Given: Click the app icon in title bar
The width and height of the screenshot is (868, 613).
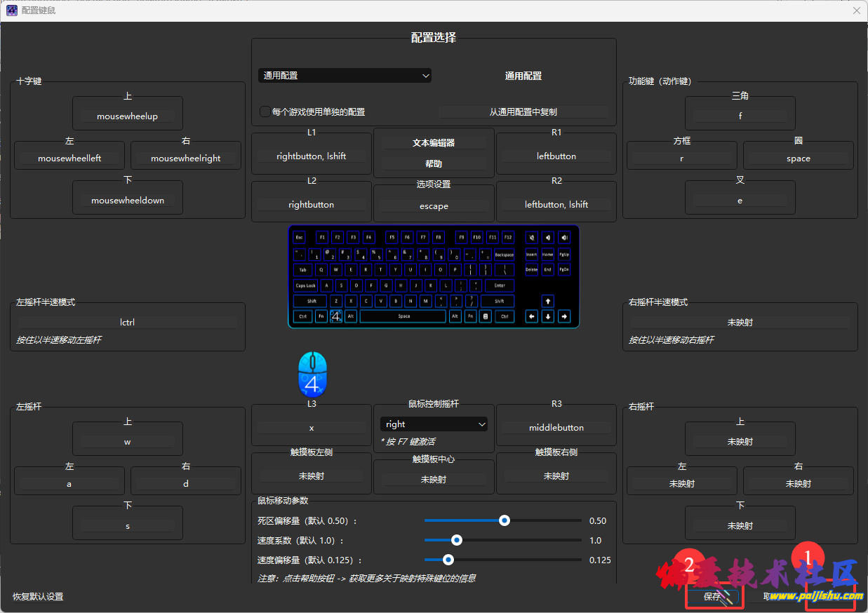Looking at the screenshot, I should pos(11,11).
